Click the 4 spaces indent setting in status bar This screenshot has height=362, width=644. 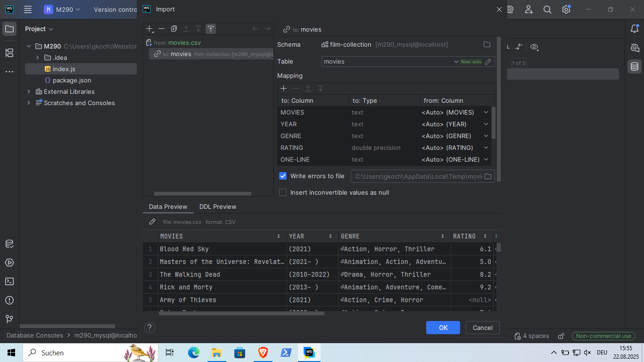(x=532, y=336)
